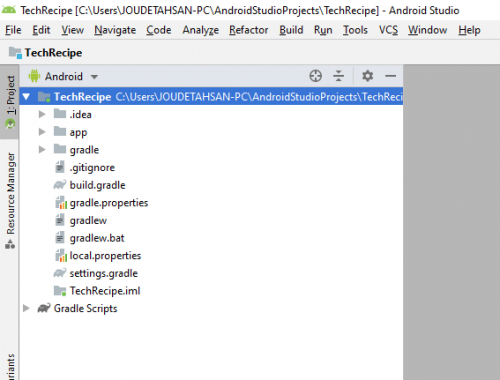Click the Collapse All icon

[x=338, y=76]
